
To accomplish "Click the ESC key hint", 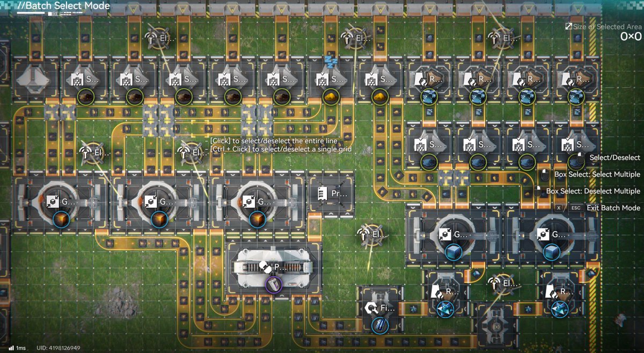I will (575, 208).
